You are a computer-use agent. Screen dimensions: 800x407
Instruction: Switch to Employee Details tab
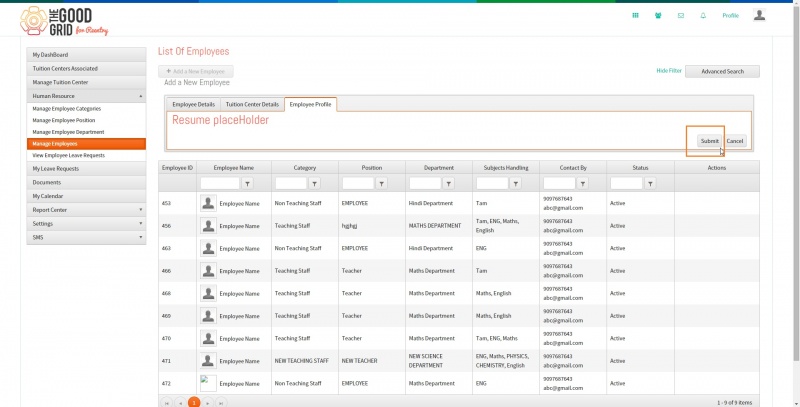pos(193,104)
